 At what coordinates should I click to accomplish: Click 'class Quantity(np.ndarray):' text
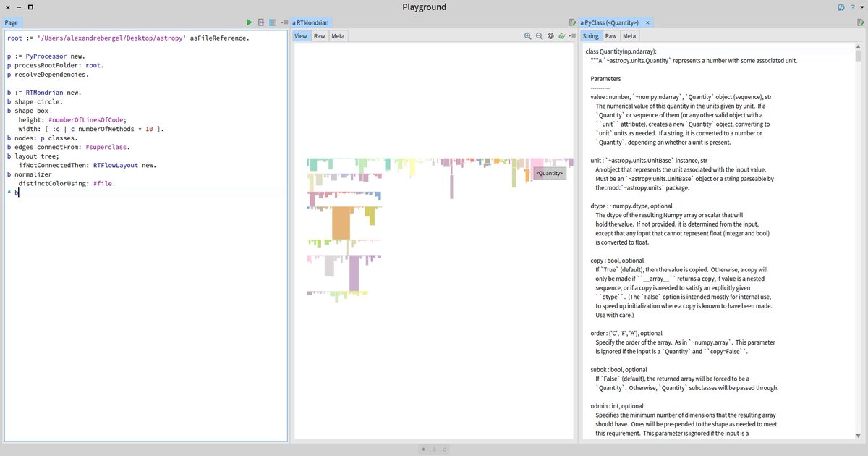pos(621,51)
